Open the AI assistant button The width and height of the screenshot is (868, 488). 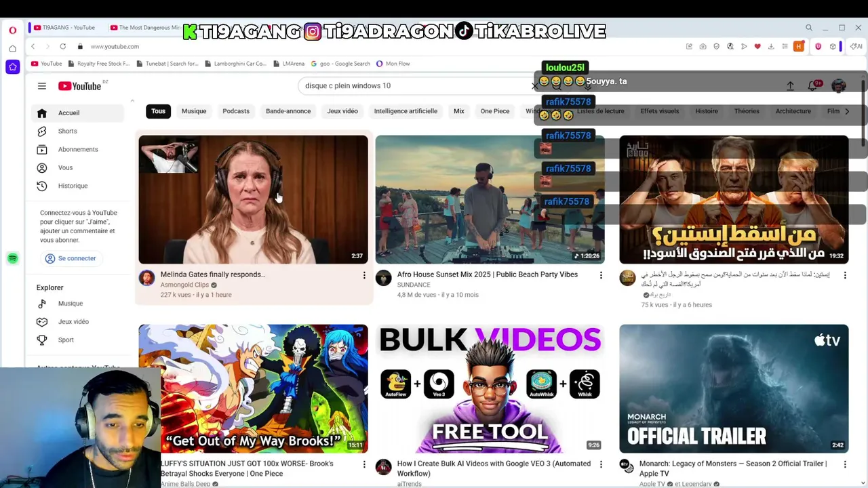coord(856,46)
